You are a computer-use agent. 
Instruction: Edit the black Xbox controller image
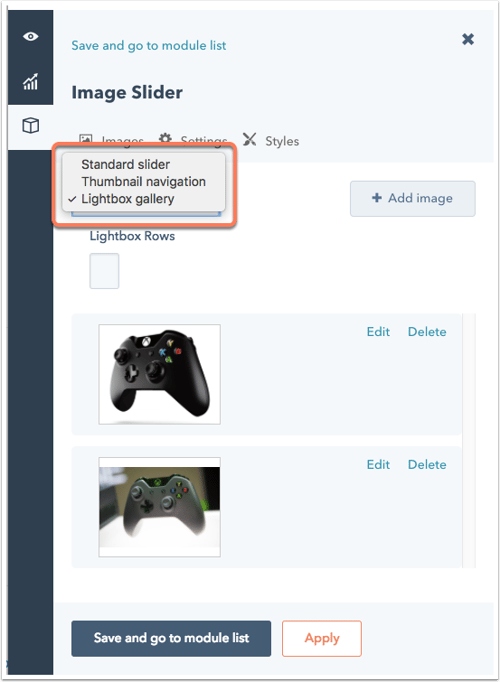378,332
